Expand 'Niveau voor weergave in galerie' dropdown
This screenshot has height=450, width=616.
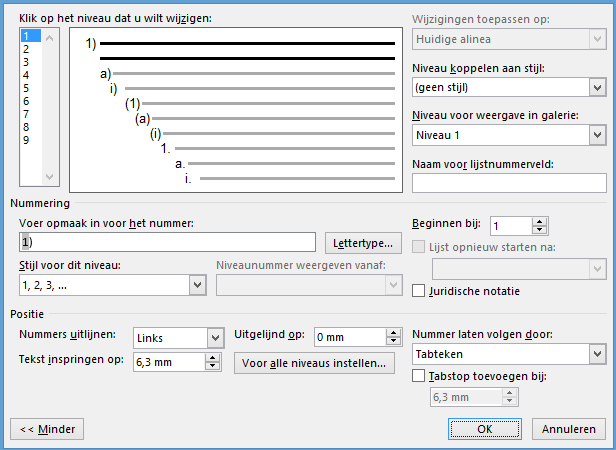pyautogui.click(x=598, y=135)
